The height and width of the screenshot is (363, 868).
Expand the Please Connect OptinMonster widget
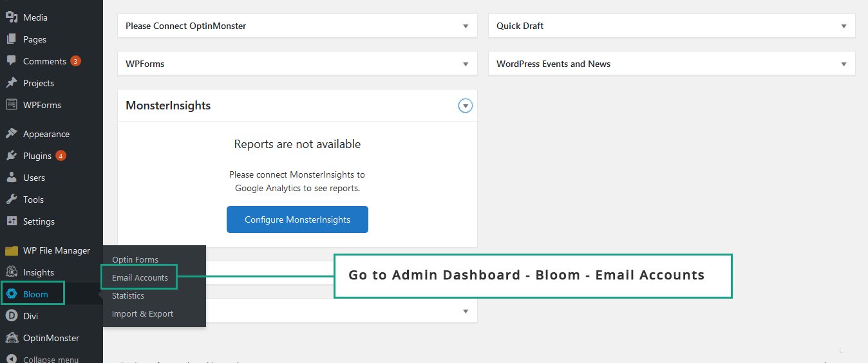(466, 26)
